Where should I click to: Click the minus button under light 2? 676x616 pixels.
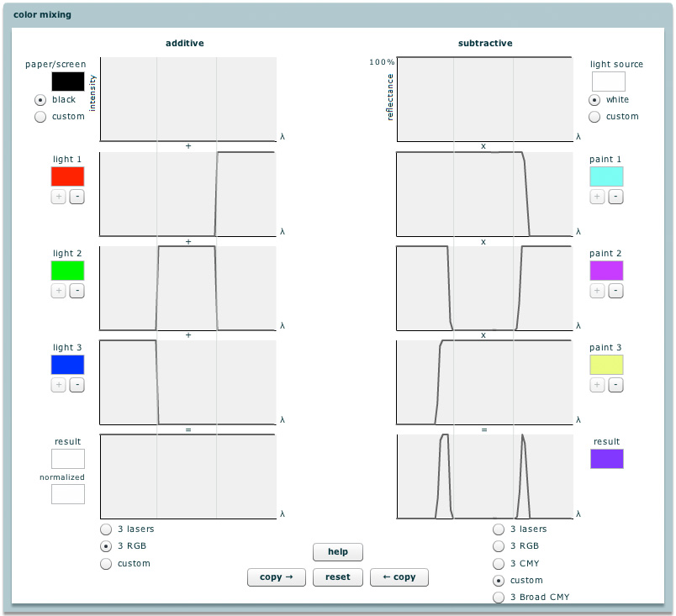[77, 291]
